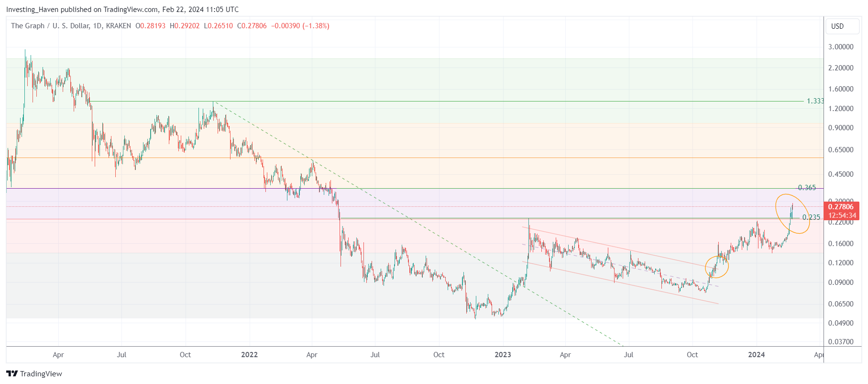This screenshot has height=384, width=868.
Task: Click the 2023 year label on time axis
Action: point(503,355)
